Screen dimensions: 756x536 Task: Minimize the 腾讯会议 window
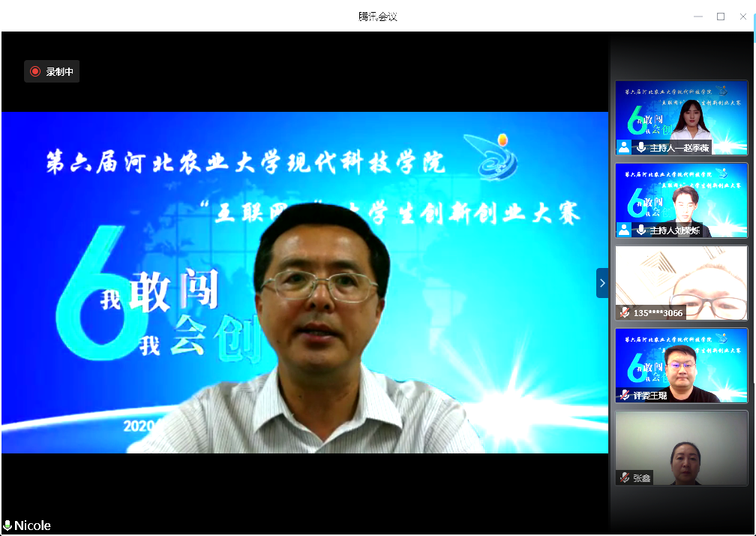click(698, 17)
